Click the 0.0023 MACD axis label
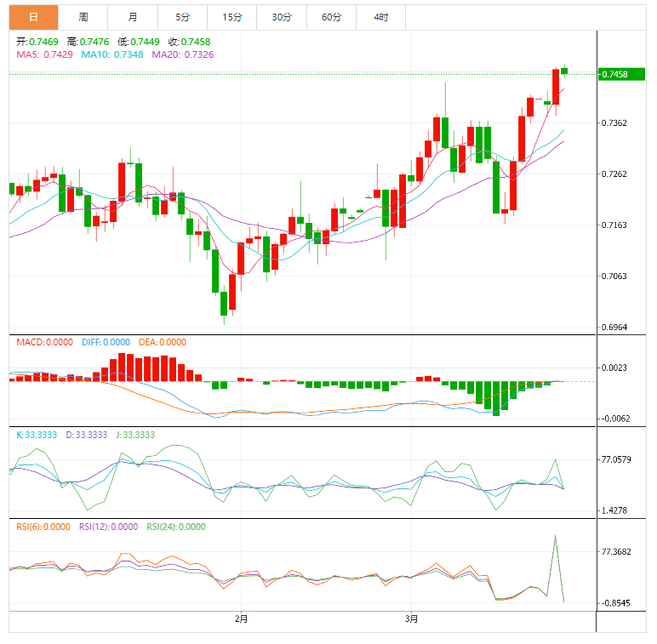Image resolution: width=657 pixels, height=644 pixels. [x=614, y=368]
